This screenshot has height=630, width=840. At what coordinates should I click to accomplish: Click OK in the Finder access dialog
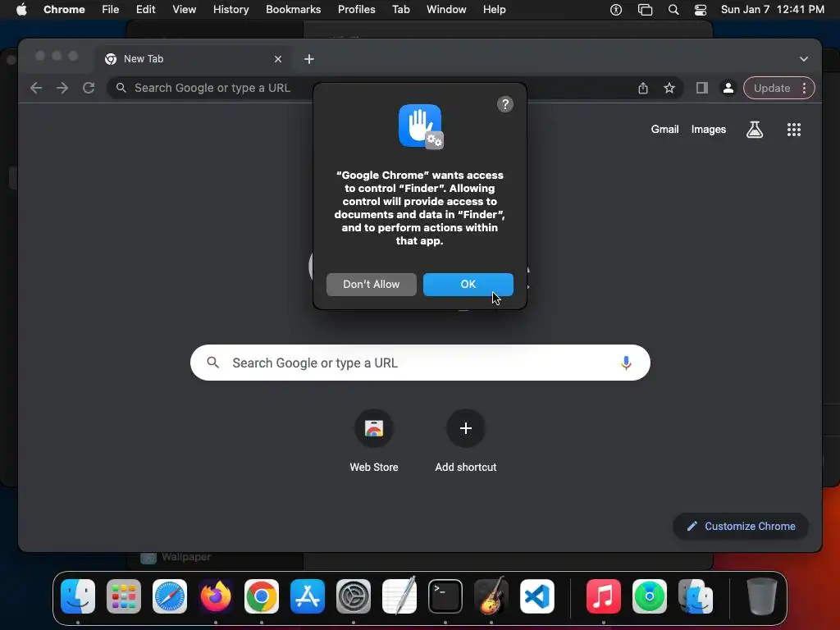(468, 285)
